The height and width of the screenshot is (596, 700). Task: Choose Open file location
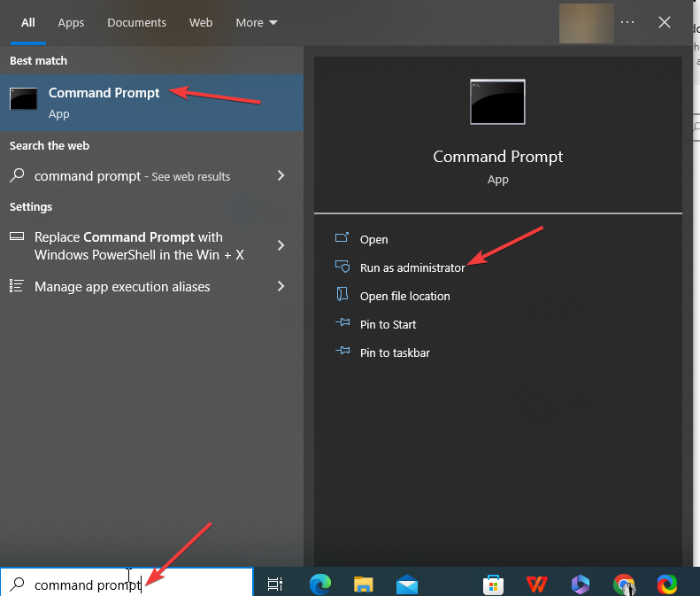point(404,296)
